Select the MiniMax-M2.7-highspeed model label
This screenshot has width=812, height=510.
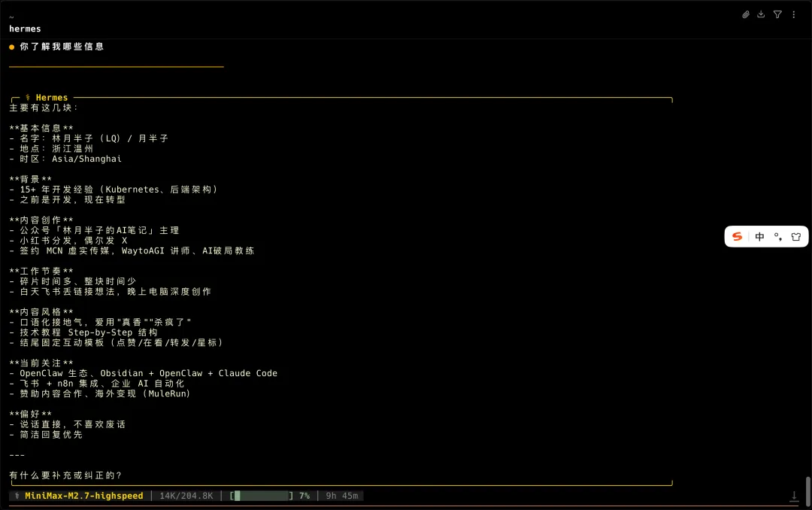84,496
